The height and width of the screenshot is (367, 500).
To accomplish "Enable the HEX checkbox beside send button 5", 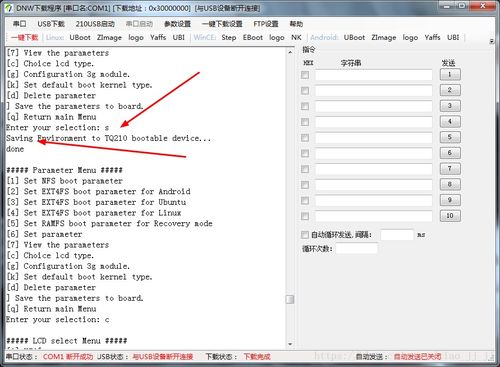I will point(305,138).
